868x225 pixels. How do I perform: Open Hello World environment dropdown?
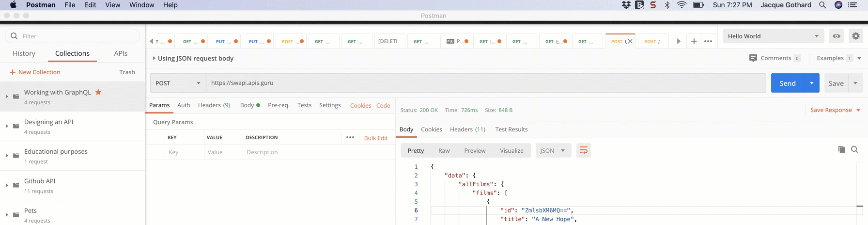click(x=773, y=36)
